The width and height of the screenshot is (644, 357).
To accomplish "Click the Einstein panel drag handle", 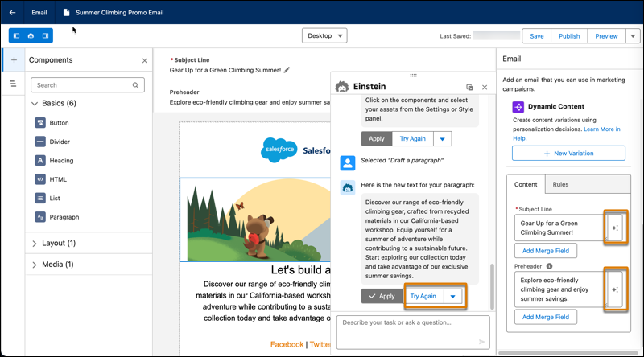I will point(413,76).
